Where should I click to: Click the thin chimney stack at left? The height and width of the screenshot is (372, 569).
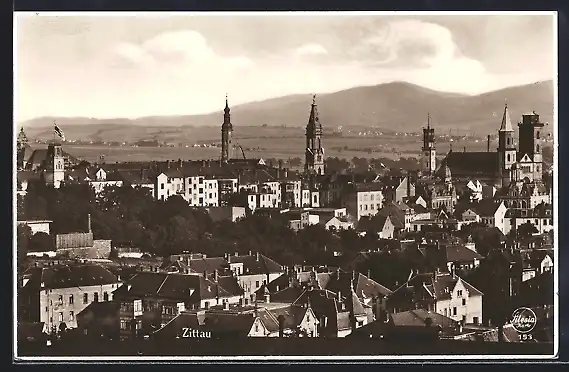pyautogui.click(x=89, y=223)
